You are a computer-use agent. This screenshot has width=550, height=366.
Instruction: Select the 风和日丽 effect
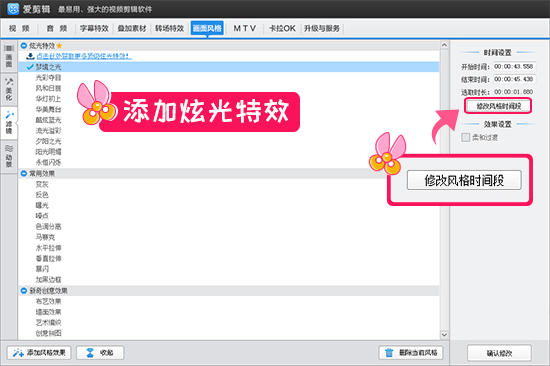point(48,88)
